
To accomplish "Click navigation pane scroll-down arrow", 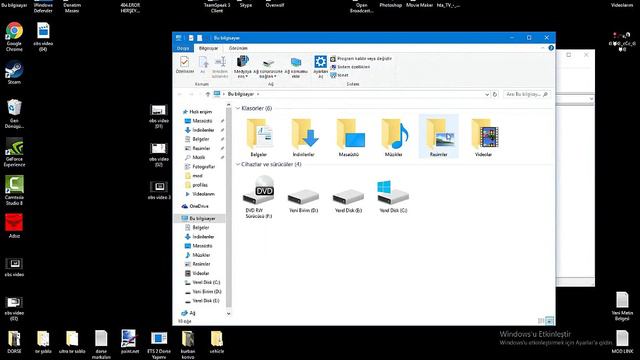I will [x=229, y=313].
